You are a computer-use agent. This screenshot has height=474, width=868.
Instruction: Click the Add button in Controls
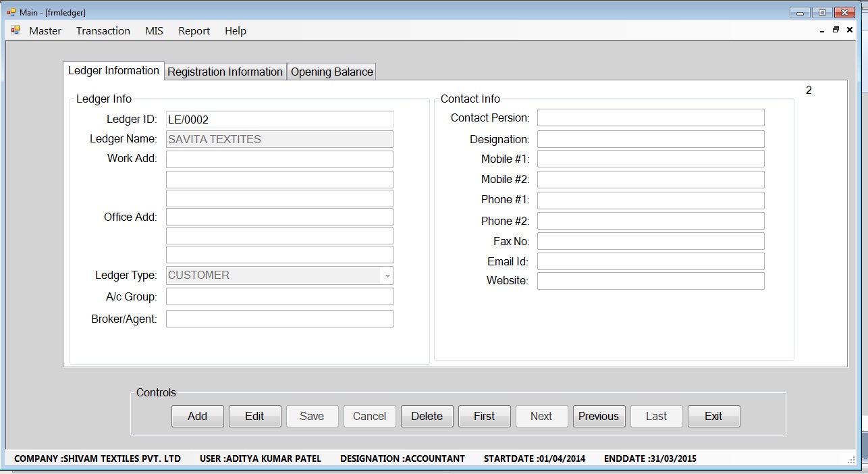tap(197, 416)
